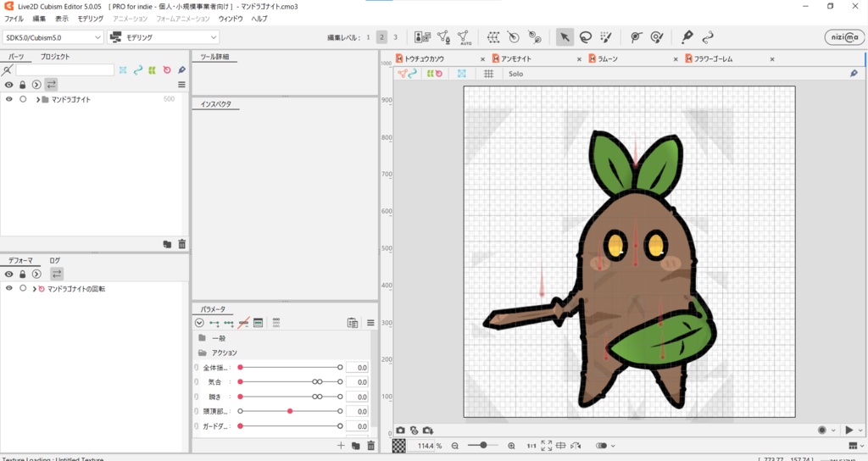This screenshot has width=868, height=461.
Task: Click add three keys parameter icon
Action: [229, 323]
